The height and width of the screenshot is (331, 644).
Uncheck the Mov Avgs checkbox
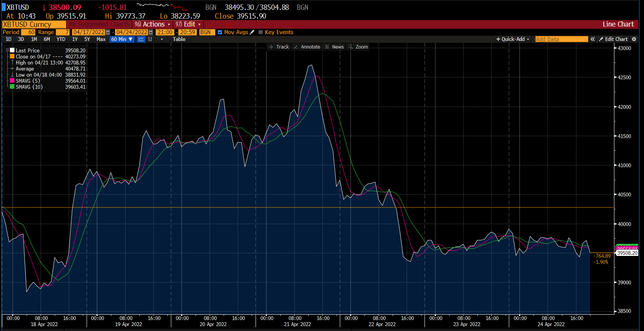(220, 32)
